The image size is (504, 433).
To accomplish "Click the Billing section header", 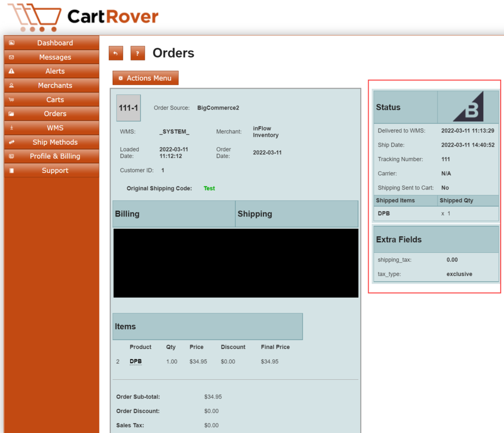I will (174, 214).
